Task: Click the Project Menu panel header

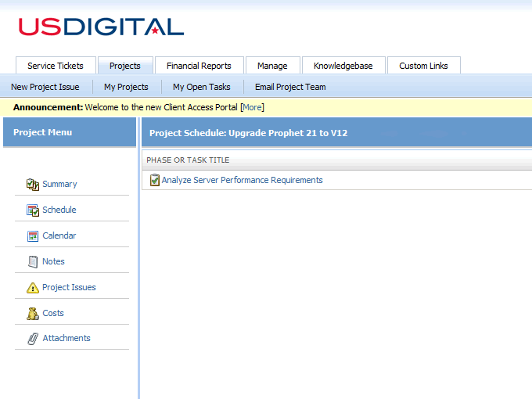Action: pyautogui.click(x=70, y=132)
